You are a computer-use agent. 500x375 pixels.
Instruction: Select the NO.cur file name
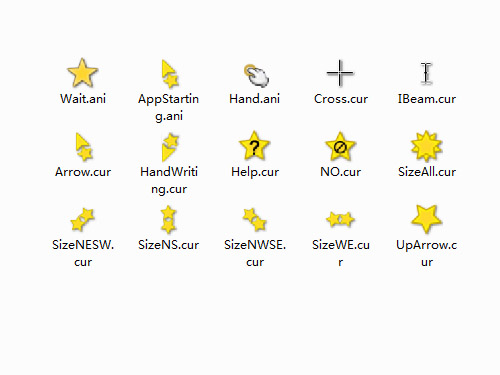pos(341,172)
